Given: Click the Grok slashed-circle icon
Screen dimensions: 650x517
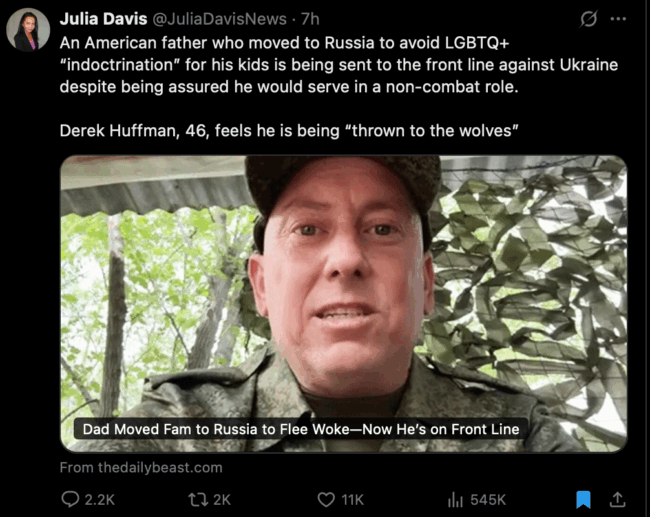Looking at the screenshot, I should (589, 19).
